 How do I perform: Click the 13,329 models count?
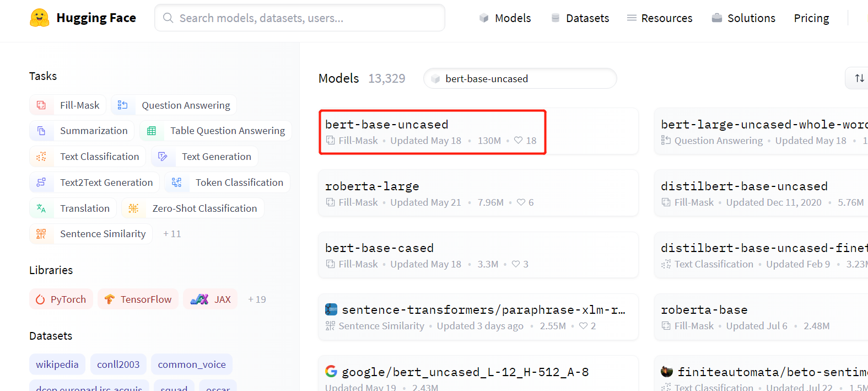coord(387,79)
